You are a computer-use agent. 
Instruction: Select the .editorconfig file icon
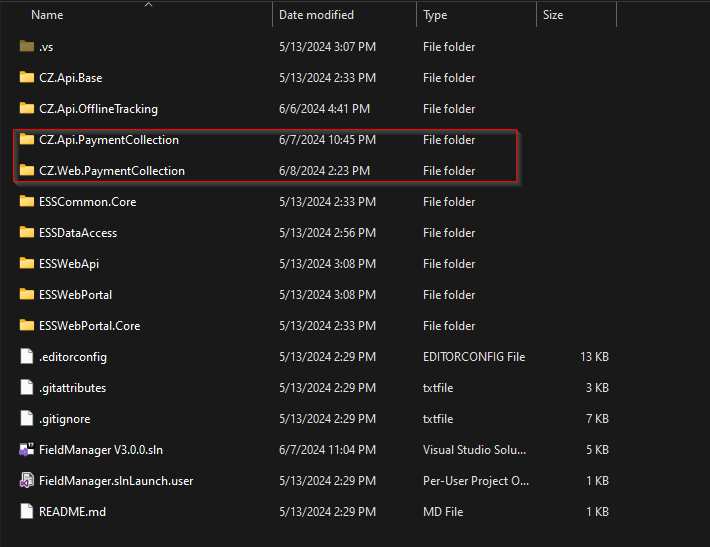point(27,356)
